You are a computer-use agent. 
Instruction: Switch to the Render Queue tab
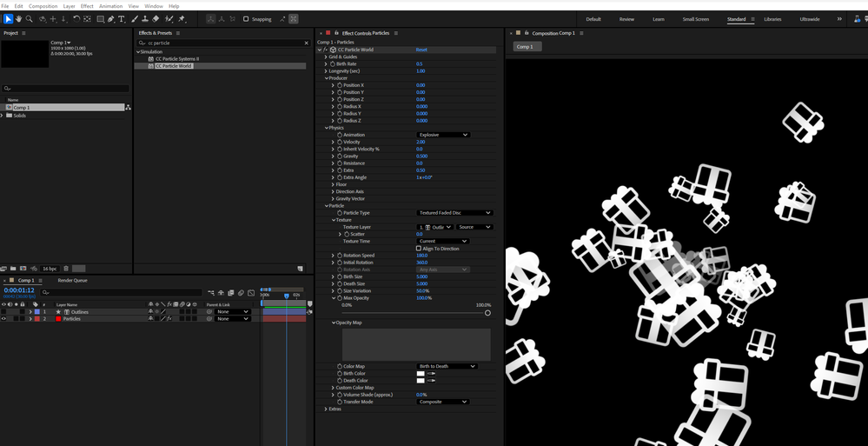[72, 281]
